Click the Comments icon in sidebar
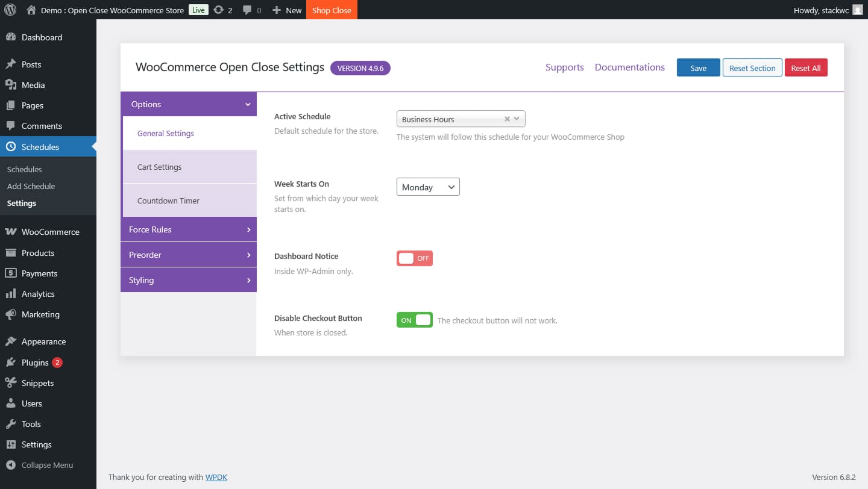Screen dimensions: 868x489 (x=10, y=126)
